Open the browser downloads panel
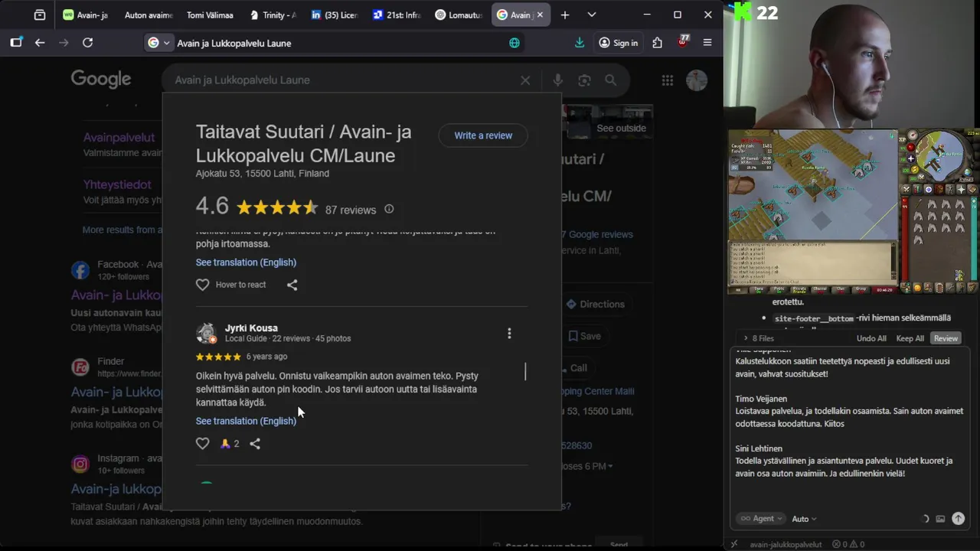 click(x=580, y=43)
